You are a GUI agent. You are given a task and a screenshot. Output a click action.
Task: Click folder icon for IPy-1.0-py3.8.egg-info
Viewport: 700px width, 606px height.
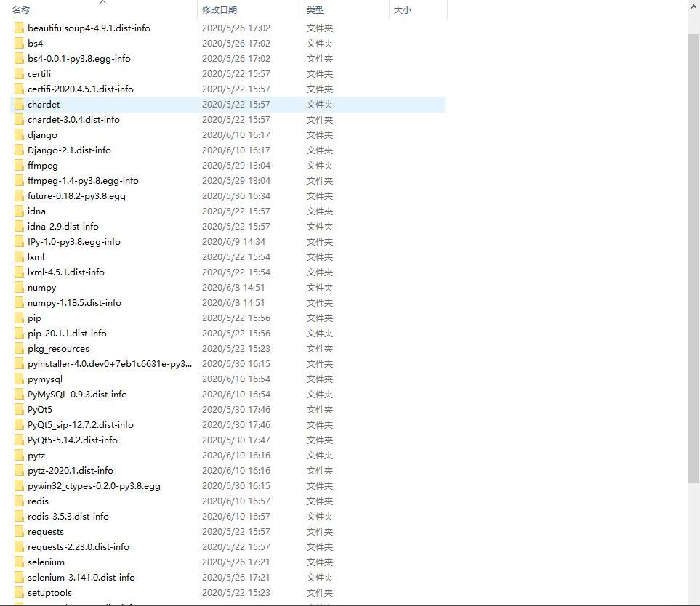[19, 242]
